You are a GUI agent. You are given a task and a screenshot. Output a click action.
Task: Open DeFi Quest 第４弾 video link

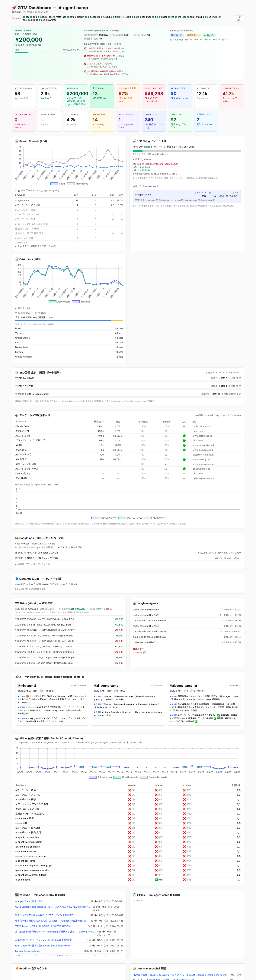(x=43, y=945)
